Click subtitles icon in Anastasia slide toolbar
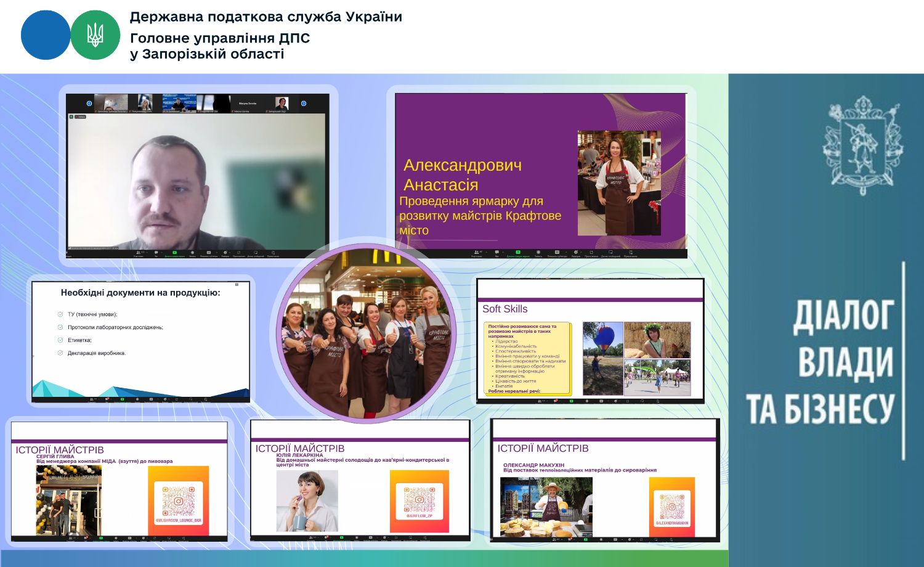The width and height of the screenshot is (924, 567). (x=557, y=252)
